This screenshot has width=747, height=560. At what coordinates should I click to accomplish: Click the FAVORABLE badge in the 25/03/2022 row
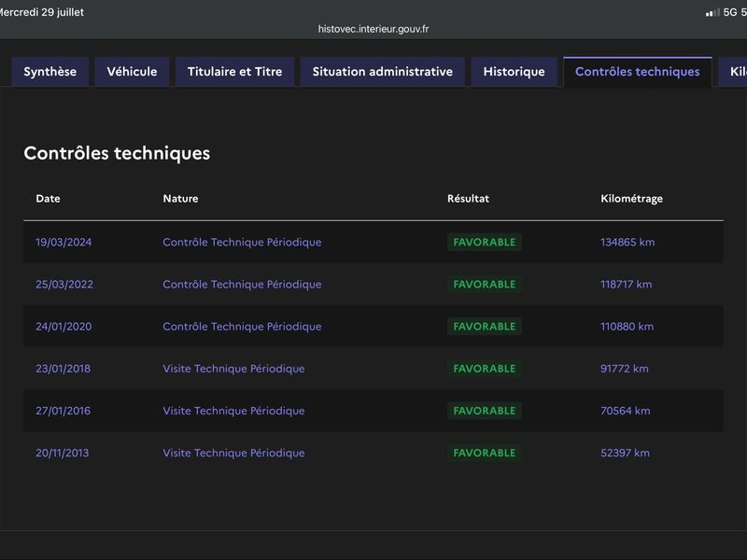click(x=485, y=285)
